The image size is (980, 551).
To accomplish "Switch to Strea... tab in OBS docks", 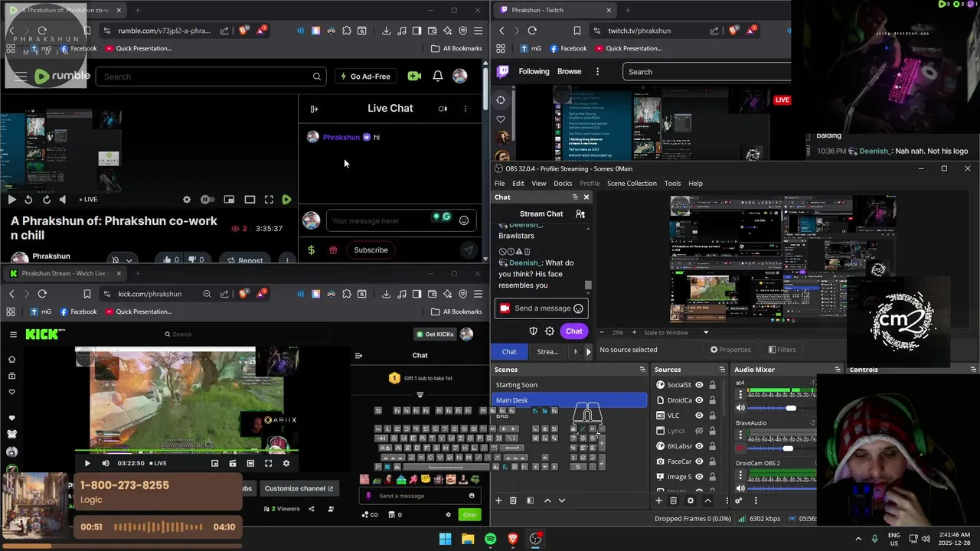I will (547, 352).
